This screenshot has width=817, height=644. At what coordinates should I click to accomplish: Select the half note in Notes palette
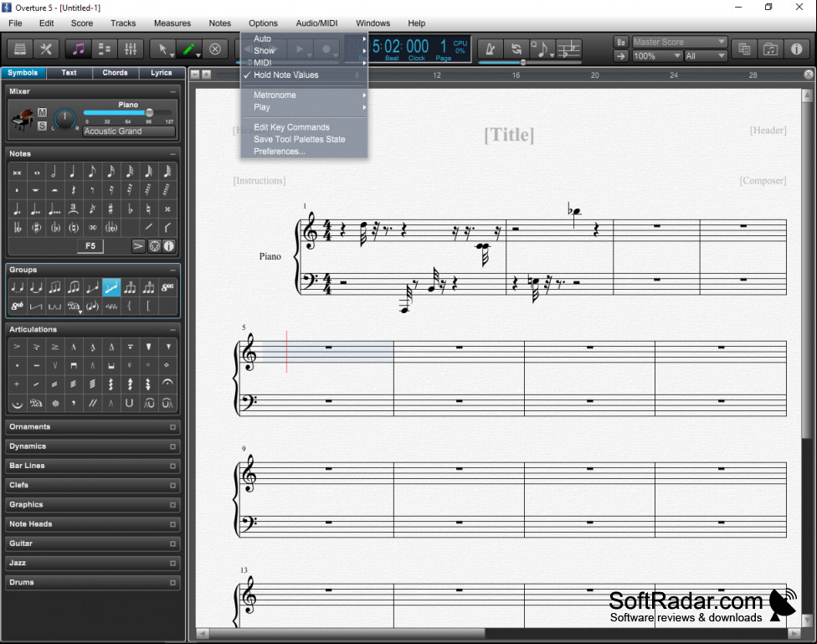pyautogui.click(x=54, y=172)
